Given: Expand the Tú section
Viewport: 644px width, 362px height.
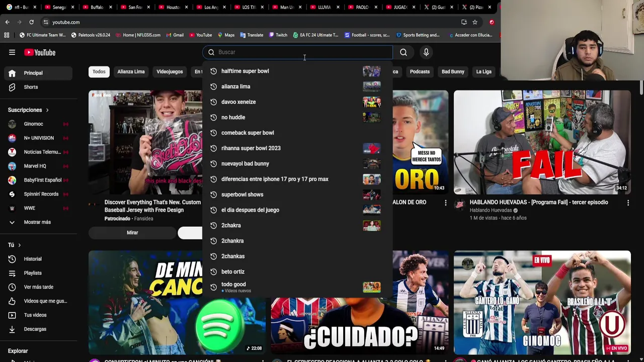Looking at the screenshot, I should pos(14,245).
